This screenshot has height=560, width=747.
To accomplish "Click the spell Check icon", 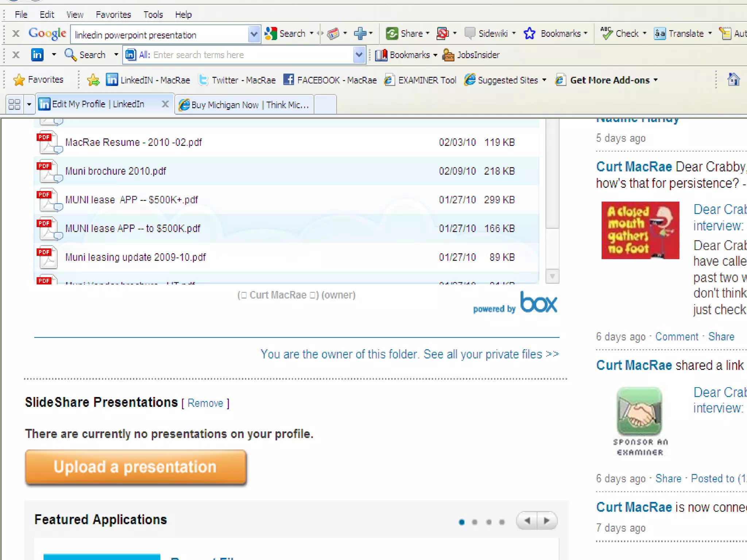I will (x=606, y=34).
